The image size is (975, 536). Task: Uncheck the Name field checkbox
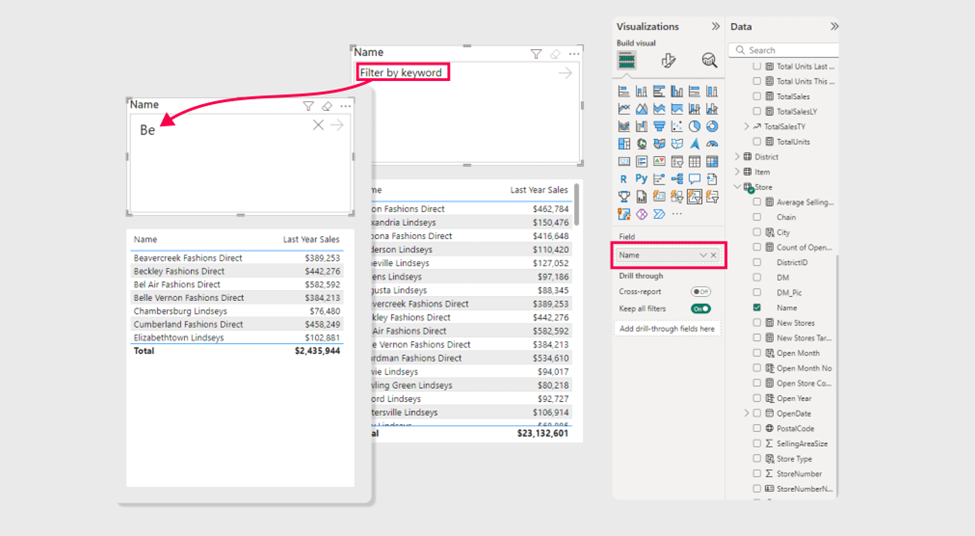click(x=757, y=308)
